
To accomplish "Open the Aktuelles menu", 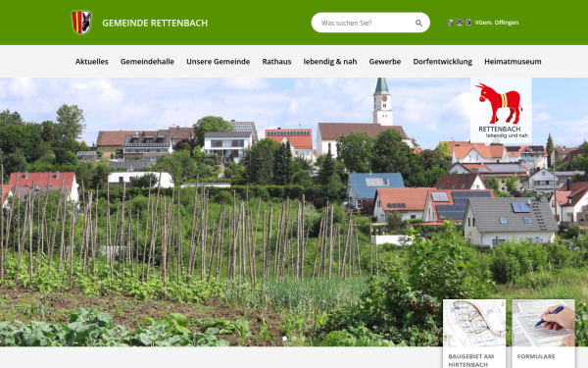I will (91, 62).
